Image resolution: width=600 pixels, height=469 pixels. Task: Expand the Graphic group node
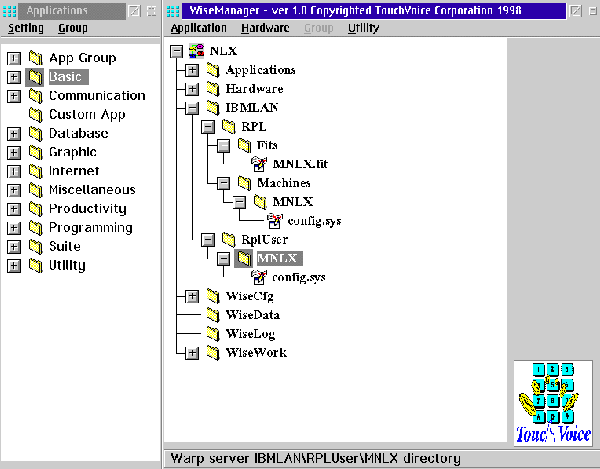coord(14,152)
